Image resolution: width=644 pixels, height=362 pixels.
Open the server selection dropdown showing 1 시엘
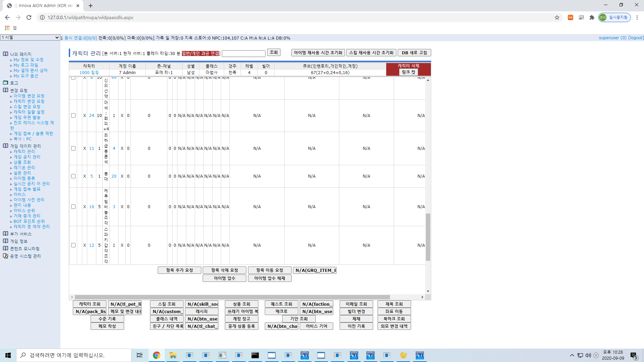tap(30, 38)
